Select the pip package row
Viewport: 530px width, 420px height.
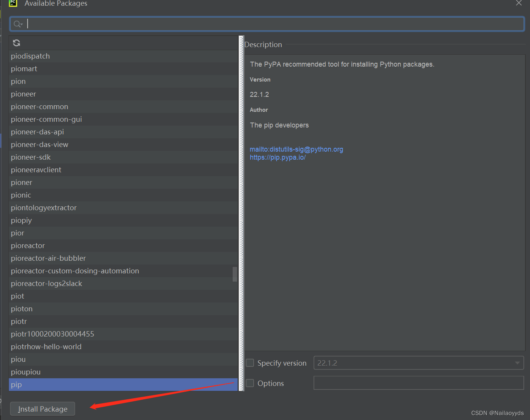coord(123,385)
